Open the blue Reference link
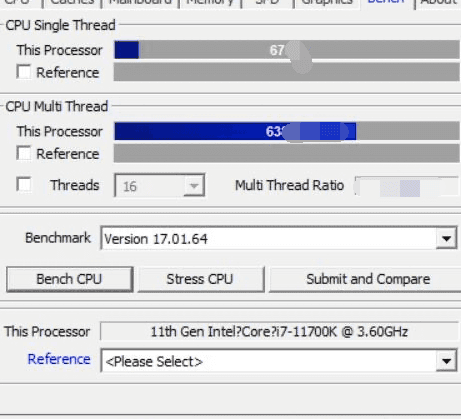 tap(59, 359)
